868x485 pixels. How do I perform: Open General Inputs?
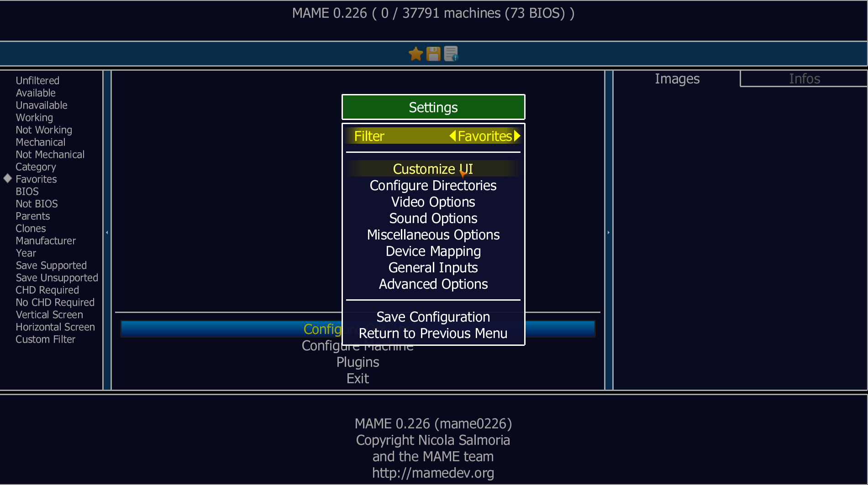click(433, 267)
